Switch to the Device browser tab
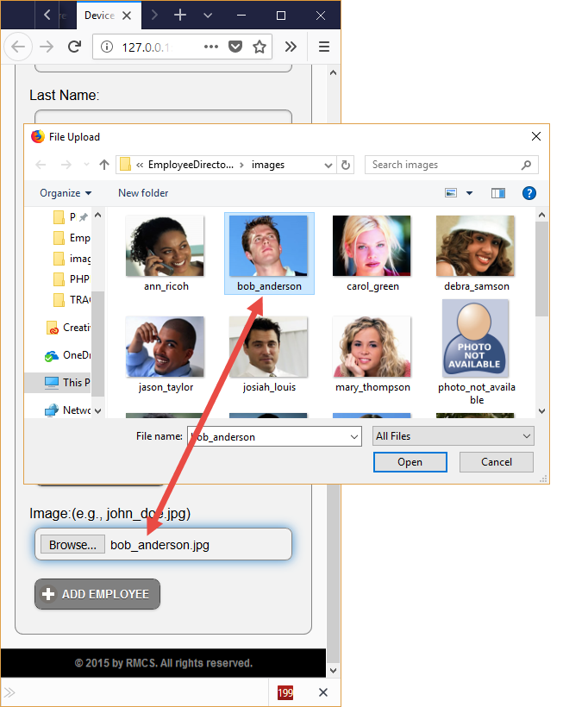Image resolution: width=588 pixels, height=707 pixels. click(100, 16)
